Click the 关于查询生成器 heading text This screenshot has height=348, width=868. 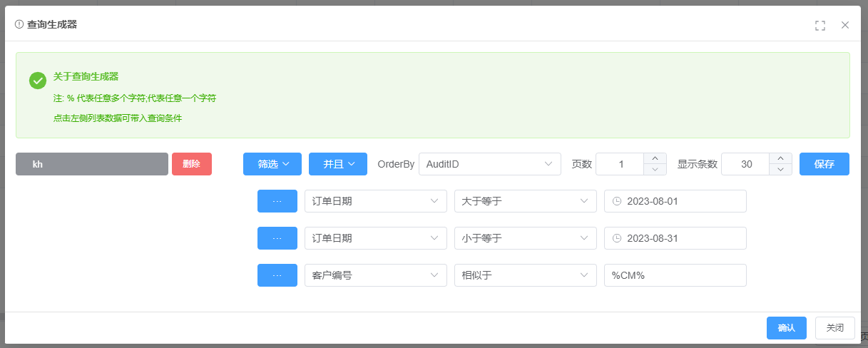tap(86, 76)
